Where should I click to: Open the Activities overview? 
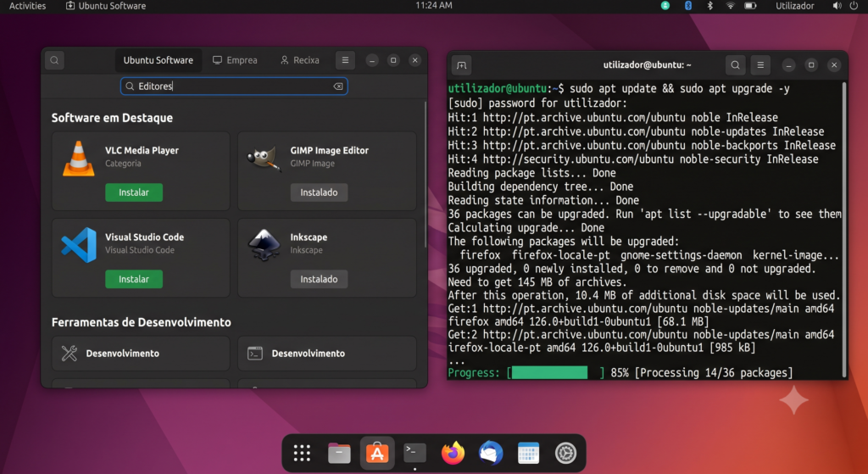coord(28,6)
